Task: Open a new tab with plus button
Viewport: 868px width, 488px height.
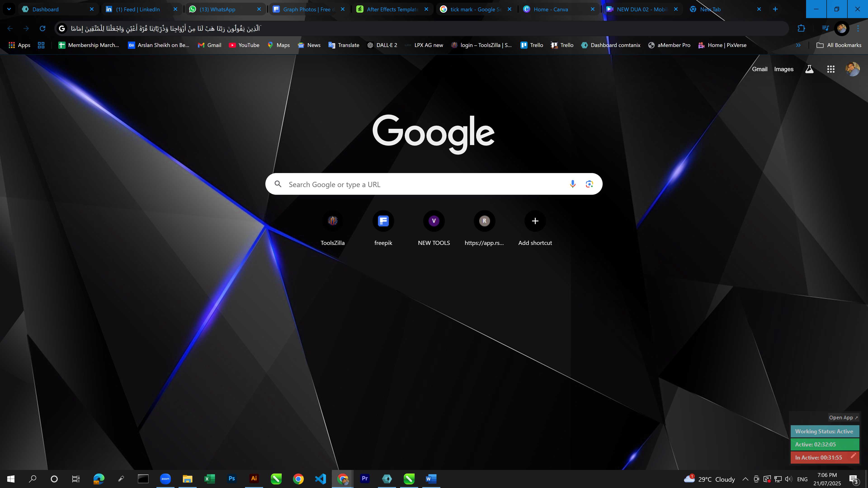Action: click(775, 9)
